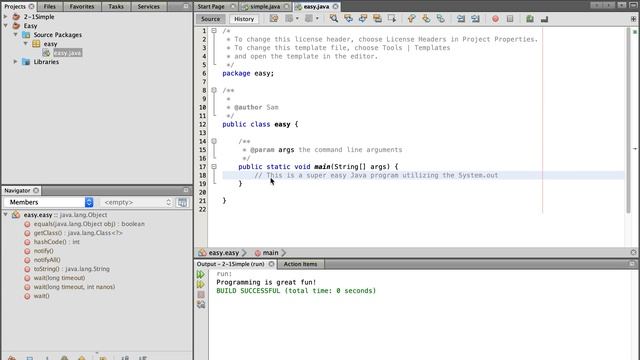Select toString() : java.lang.String in Navigator
This screenshot has width=640, height=360.
tap(71, 269)
